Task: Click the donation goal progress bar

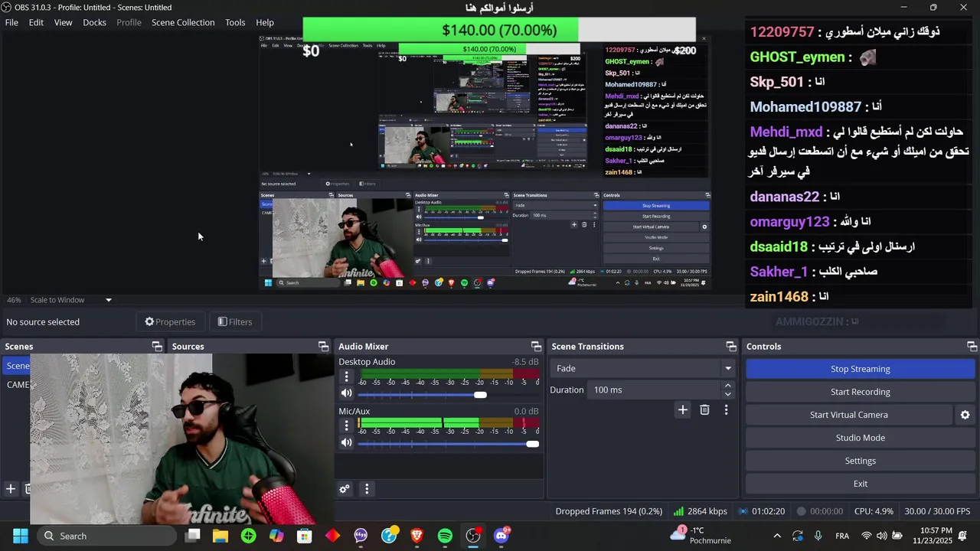Action: [x=499, y=30]
